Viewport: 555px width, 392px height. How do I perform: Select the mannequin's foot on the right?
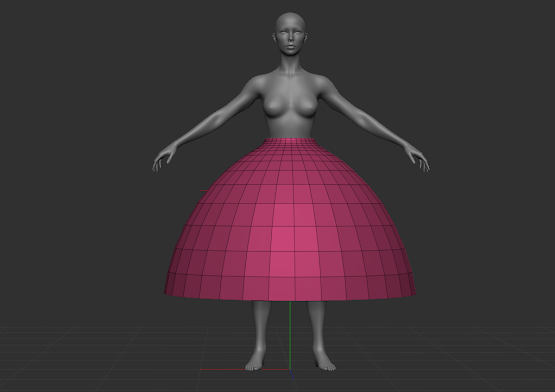pos(324,361)
